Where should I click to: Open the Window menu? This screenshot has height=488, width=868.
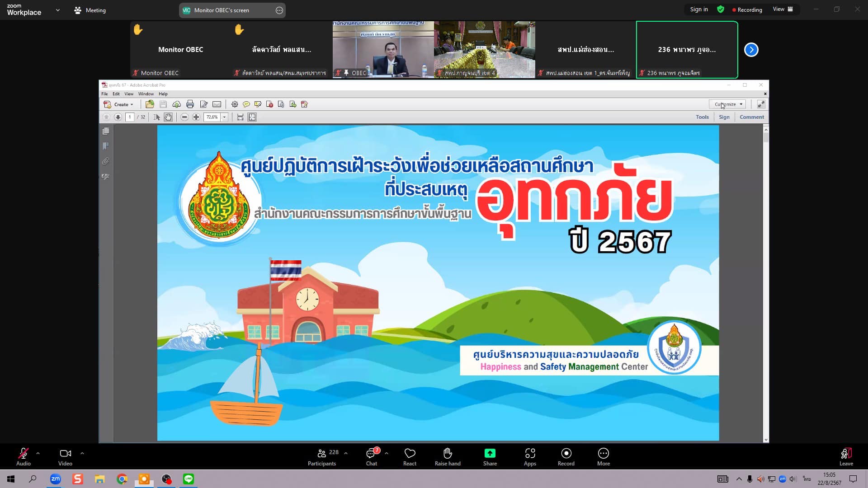pos(146,94)
